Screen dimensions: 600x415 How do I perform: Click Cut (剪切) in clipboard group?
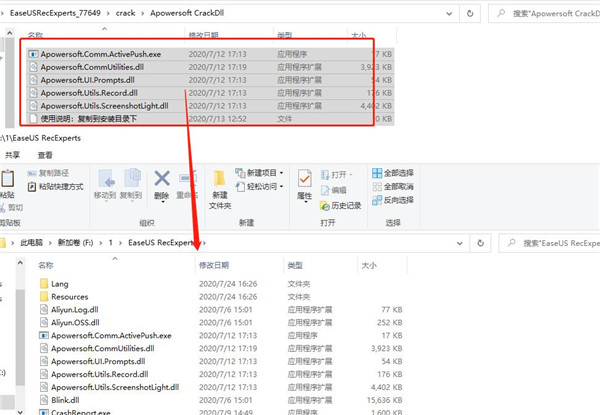coord(12,207)
